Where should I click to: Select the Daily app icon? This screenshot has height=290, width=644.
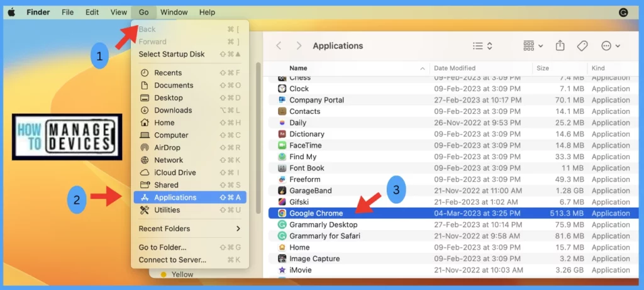coord(282,123)
